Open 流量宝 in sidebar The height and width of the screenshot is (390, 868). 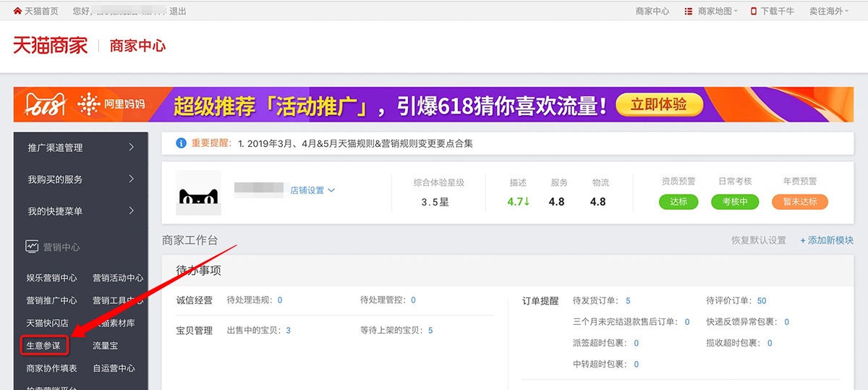click(106, 346)
